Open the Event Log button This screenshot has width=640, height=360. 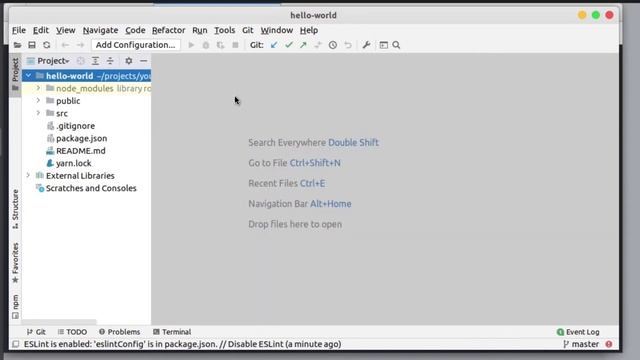(x=578, y=332)
